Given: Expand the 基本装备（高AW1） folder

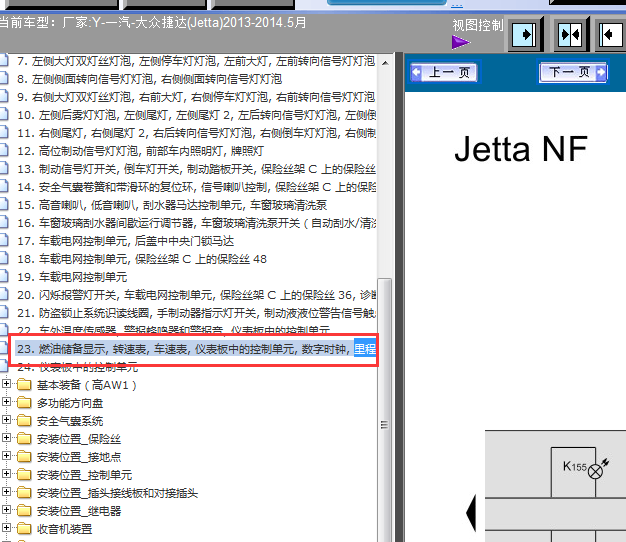Looking at the screenshot, I should coord(6,384).
